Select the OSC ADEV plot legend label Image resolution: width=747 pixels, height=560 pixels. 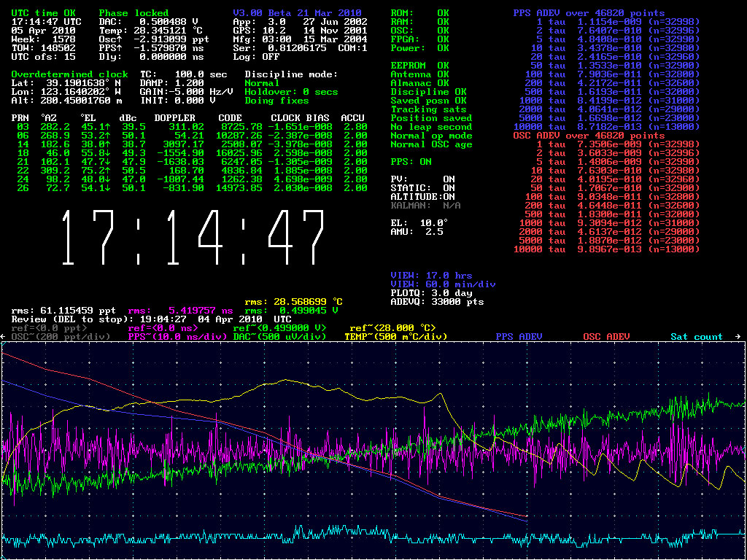point(606,337)
